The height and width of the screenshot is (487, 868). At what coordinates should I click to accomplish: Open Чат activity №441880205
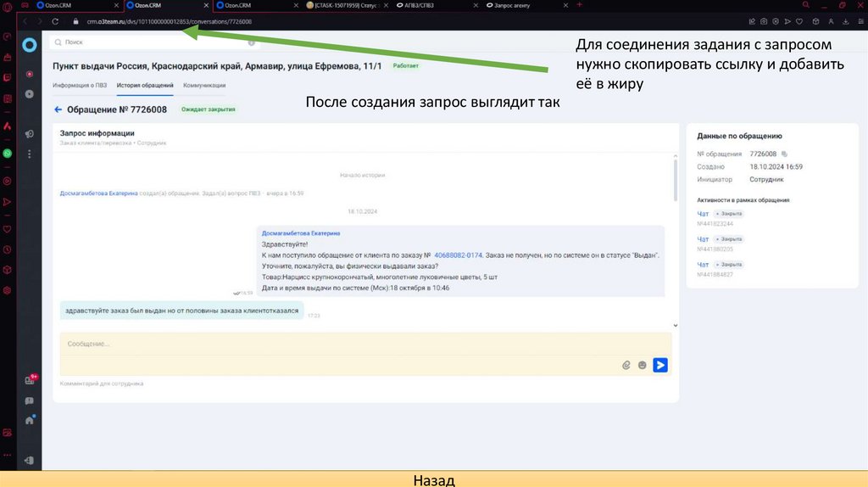point(703,239)
